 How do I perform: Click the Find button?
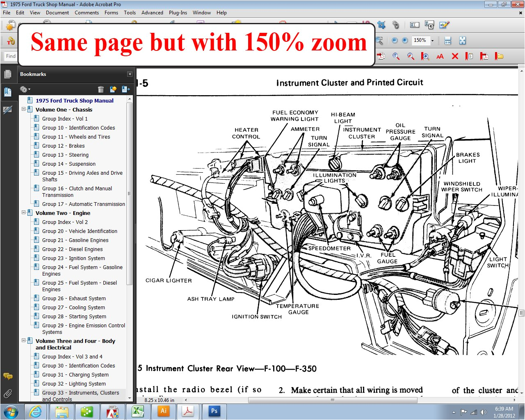10,56
